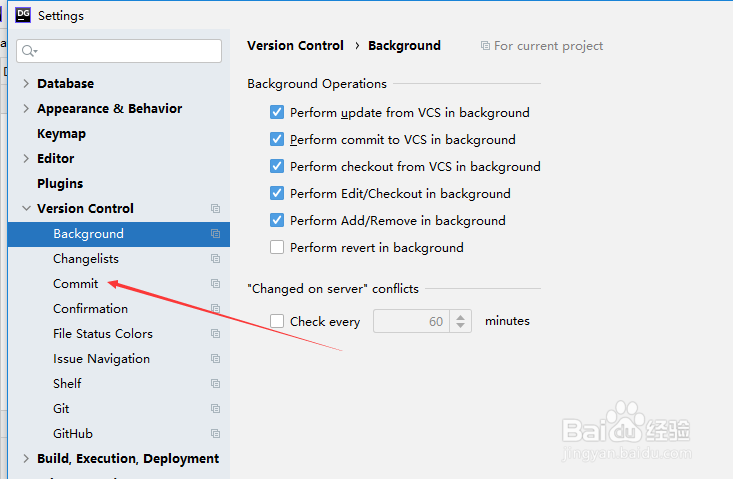Expand the Database settings section
Screen dimensions: 733x479
26,84
